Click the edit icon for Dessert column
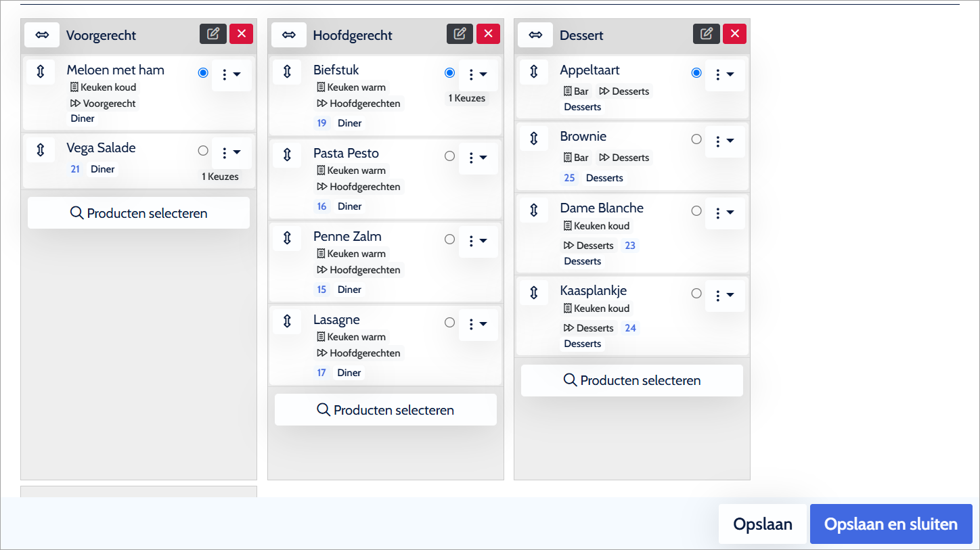This screenshot has width=980, height=550. [706, 34]
